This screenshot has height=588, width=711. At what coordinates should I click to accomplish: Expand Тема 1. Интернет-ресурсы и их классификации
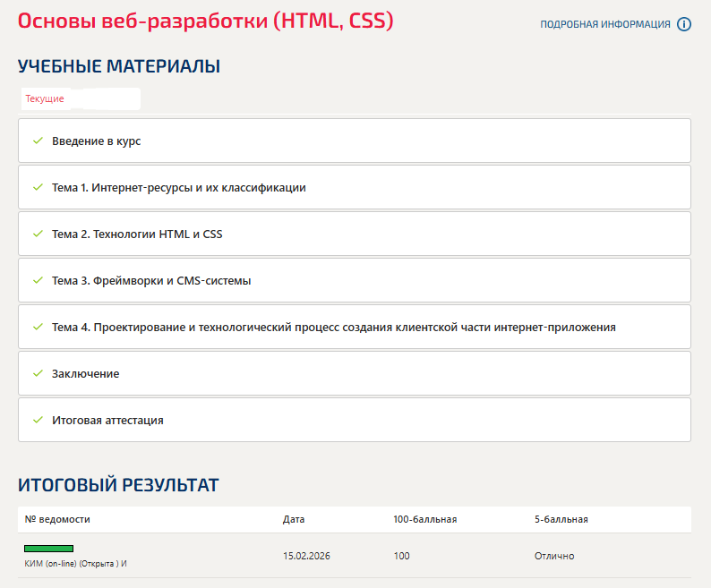pos(179,188)
